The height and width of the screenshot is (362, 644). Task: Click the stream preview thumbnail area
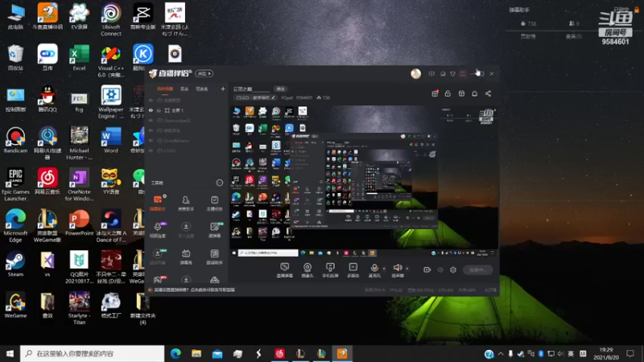pyautogui.click(x=364, y=182)
